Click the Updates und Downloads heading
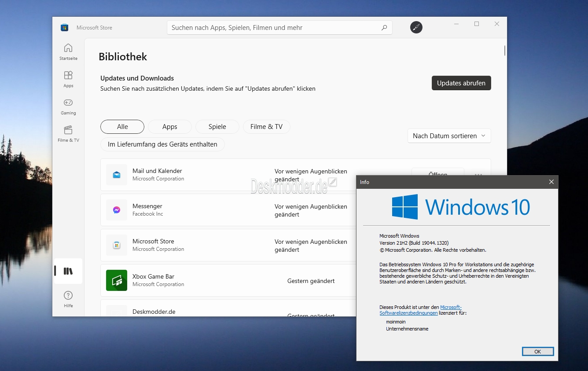 pos(137,78)
